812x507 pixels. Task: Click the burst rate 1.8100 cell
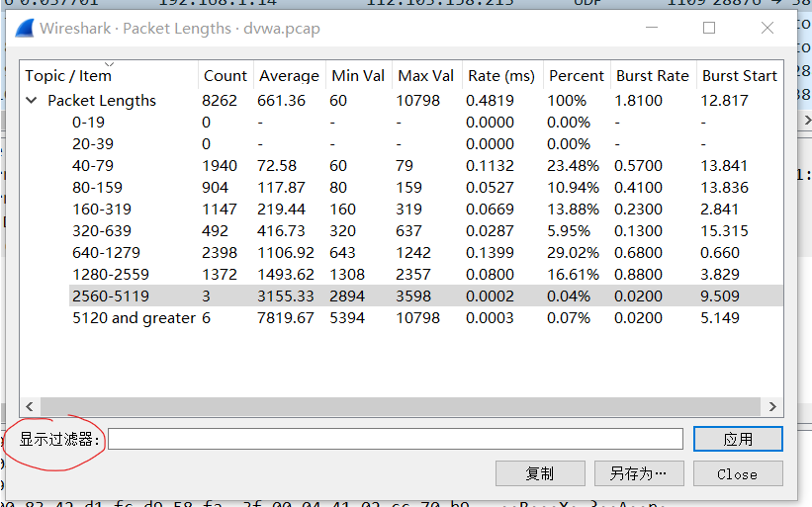639,101
